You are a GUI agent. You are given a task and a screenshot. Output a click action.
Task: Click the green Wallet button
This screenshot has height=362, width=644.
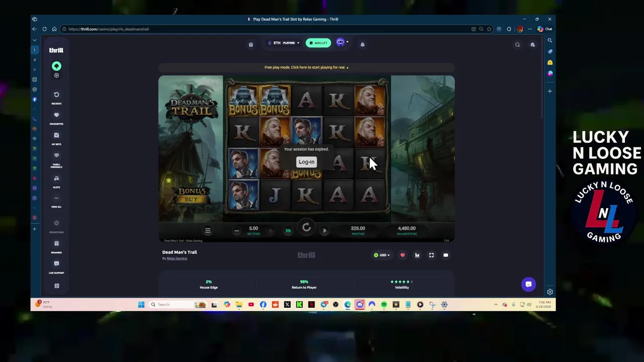tap(318, 43)
